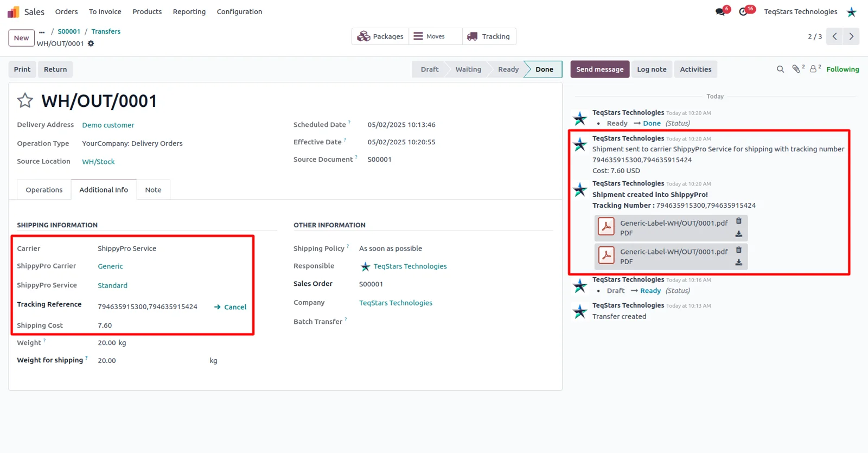Open Standard ShippyPro service link
868x453 pixels.
pyautogui.click(x=112, y=285)
